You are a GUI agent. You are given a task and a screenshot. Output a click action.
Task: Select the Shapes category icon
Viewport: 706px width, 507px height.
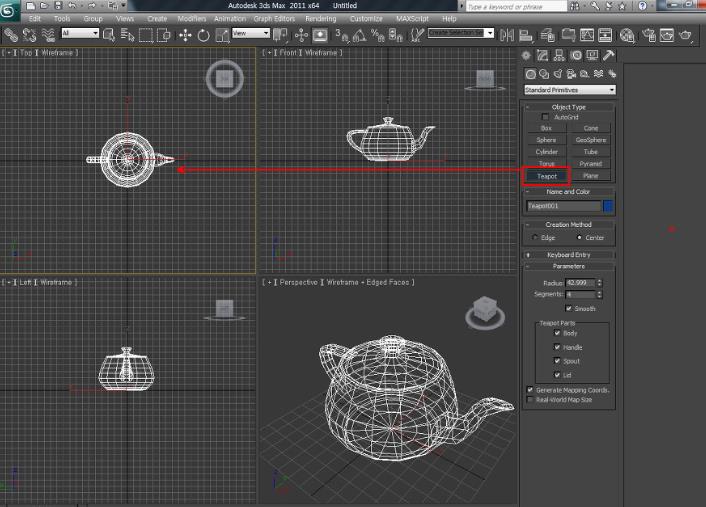pyautogui.click(x=544, y=74)
